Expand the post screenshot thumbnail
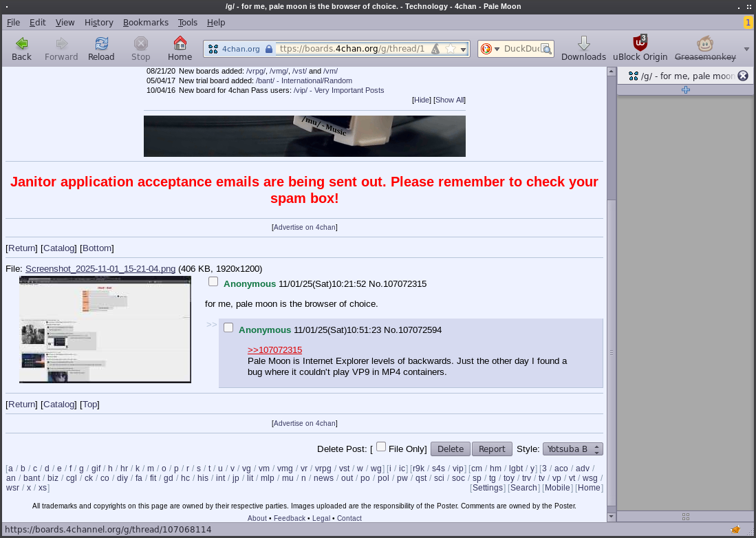The width and height of the screenshot is (756, 538). tap(105, 330)
